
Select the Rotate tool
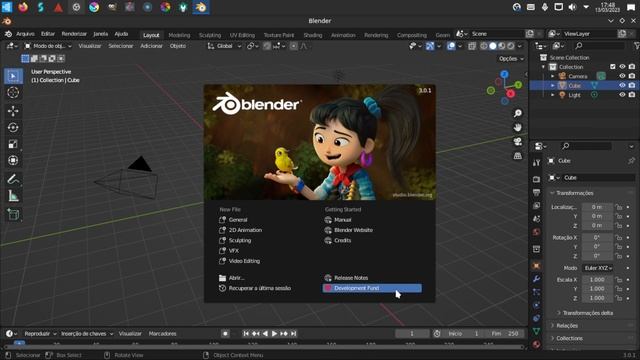[x=13, y=128]
